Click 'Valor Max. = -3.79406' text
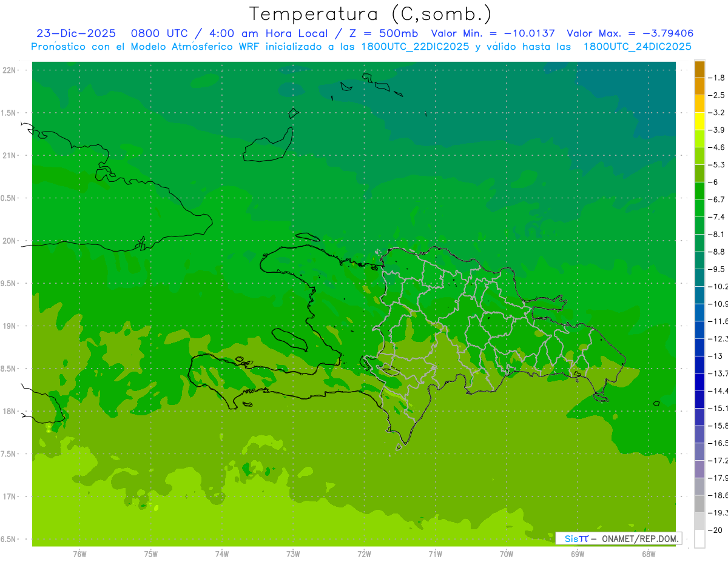The image size is (728, 562). [x=630, y=33]
